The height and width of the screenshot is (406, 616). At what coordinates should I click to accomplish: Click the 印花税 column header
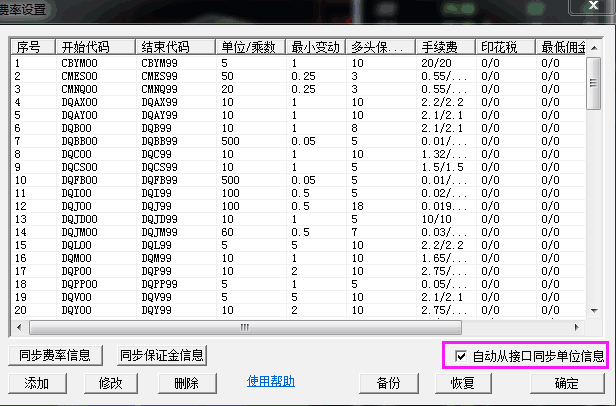point(505,47)
